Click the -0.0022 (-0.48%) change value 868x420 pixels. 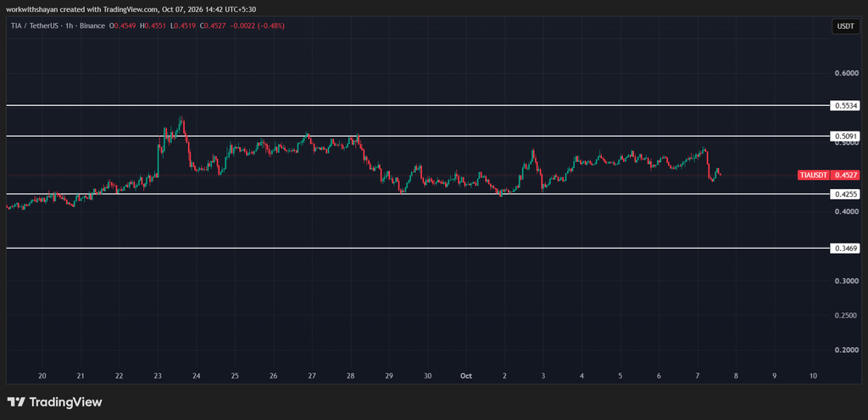click(256, 25)
